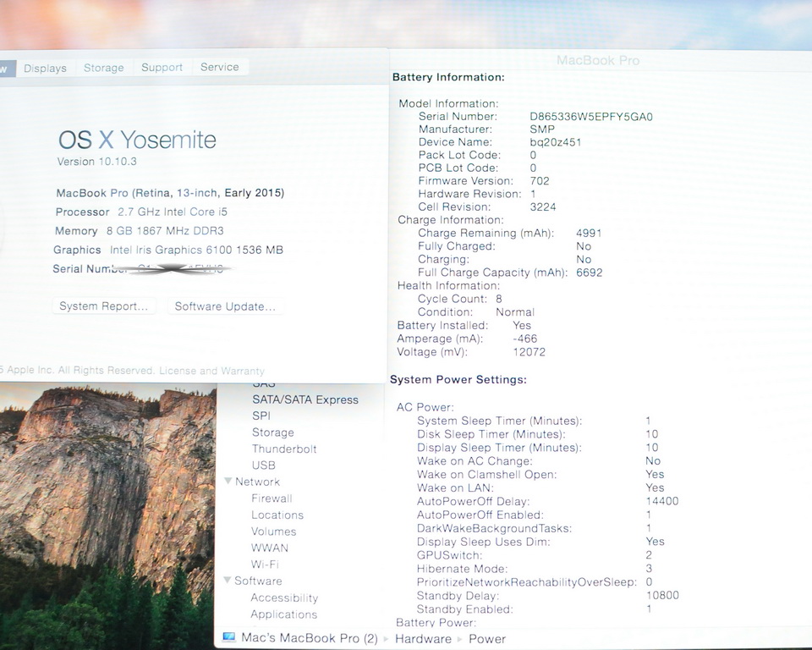Click Standby Delay value 10800

tap(662, 595)
